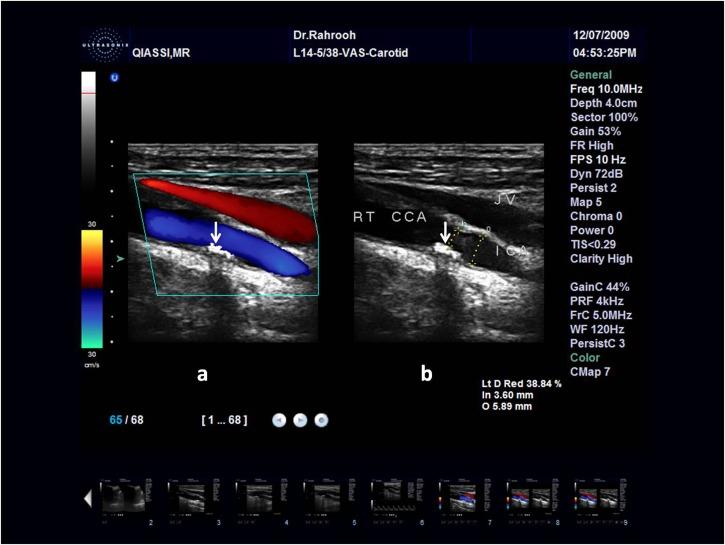Click the Ultrasonix logo icon

click(x=104, y=45)
